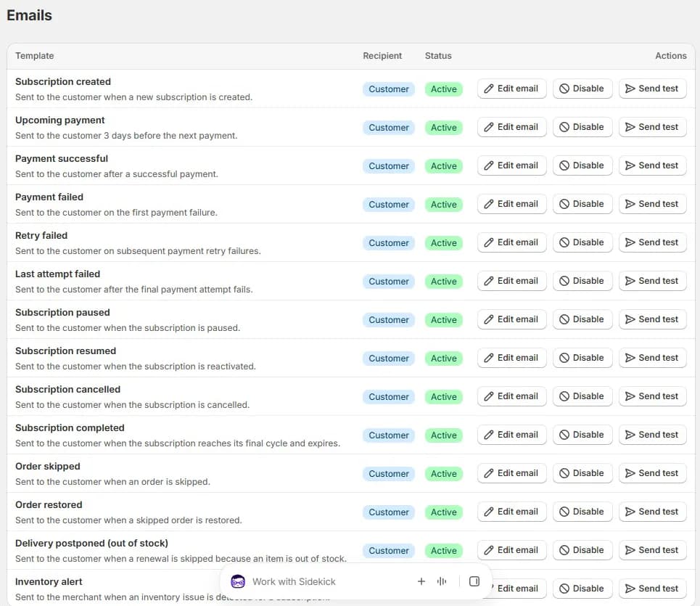This screenshot has width=700, height=606.
Task: Edit Subscription completed email
Action: 511,434
